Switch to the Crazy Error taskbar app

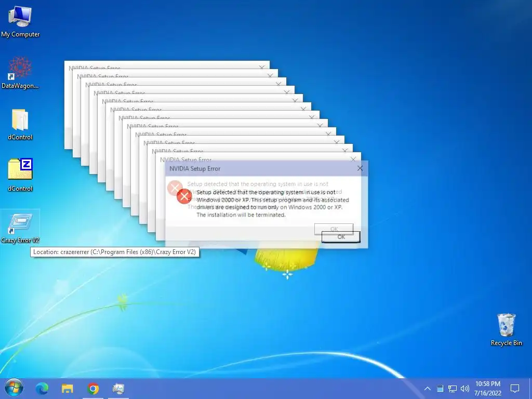point(118,388)
